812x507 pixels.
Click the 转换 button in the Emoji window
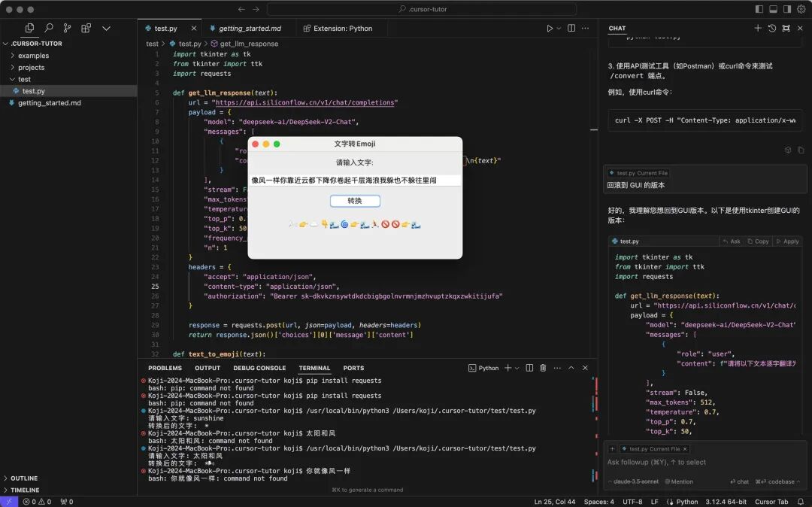tap(355, 200)
